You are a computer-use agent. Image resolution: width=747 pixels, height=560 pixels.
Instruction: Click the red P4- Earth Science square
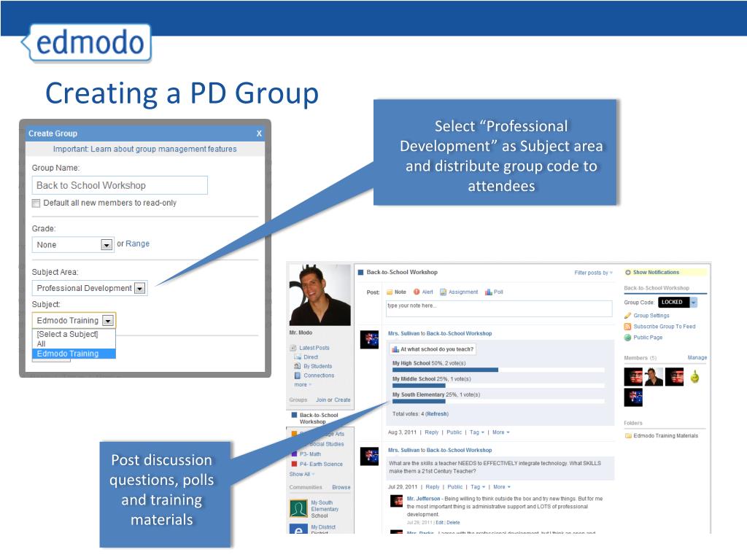[295, 464]
